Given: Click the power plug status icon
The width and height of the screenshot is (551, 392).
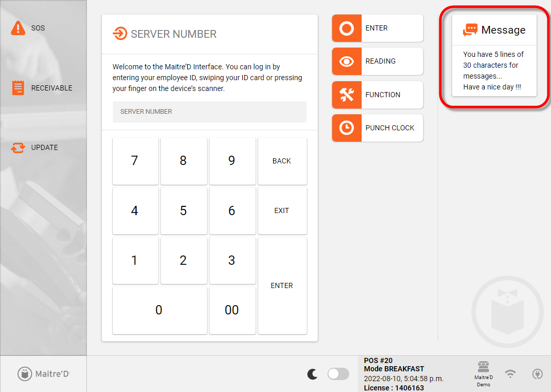Looking at the screenshot, I should tap(537, 373).
